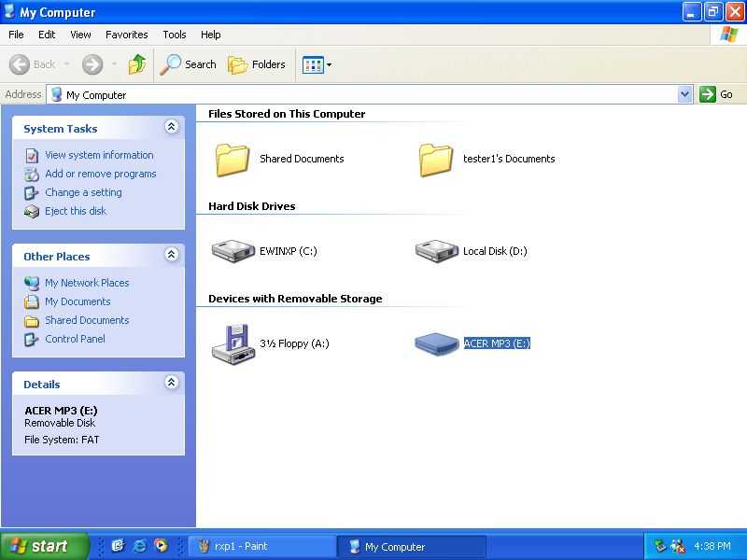The width and height of the screenshot is (747, 560).
Task: Select the 3½ Floppy (A:) icon
Action: 233,344
